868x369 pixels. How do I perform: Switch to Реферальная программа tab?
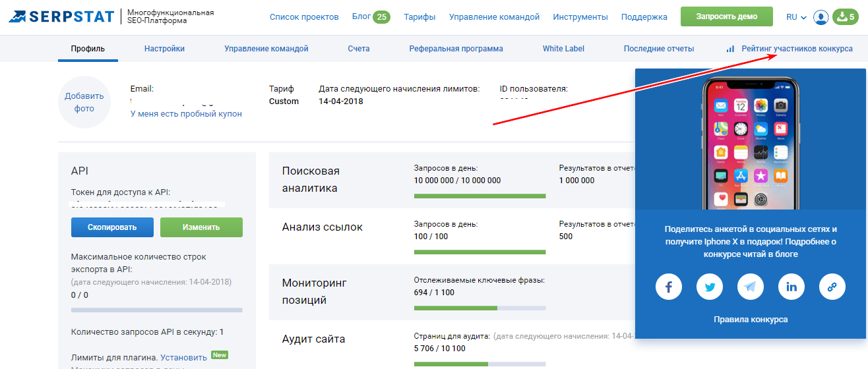tap(456, 49)
